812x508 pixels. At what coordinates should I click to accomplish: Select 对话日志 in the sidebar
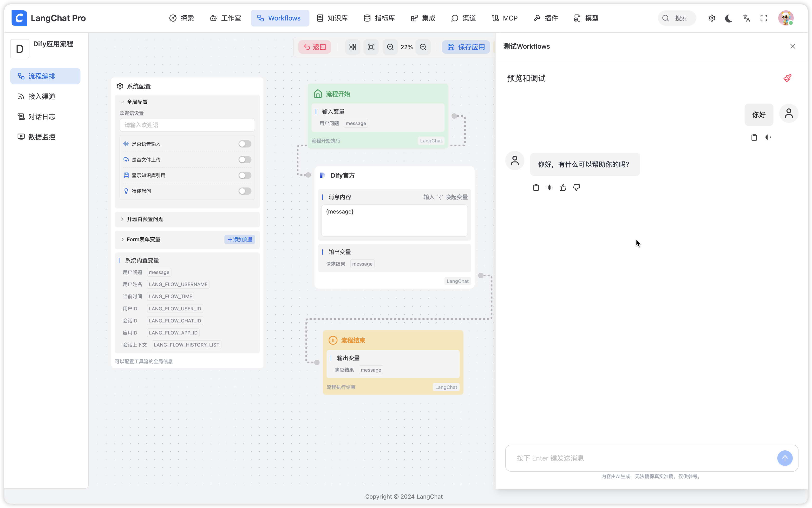(x=42, y=117)
